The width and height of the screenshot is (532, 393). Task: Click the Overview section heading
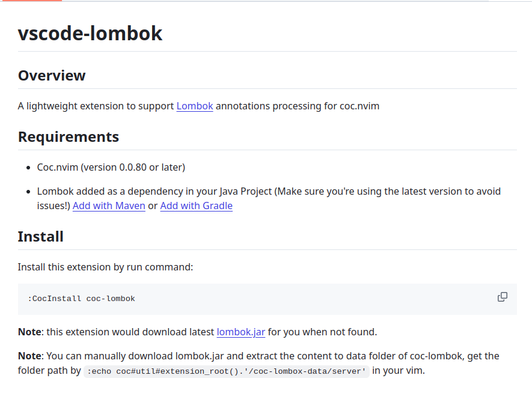click(x=52, y=76)
